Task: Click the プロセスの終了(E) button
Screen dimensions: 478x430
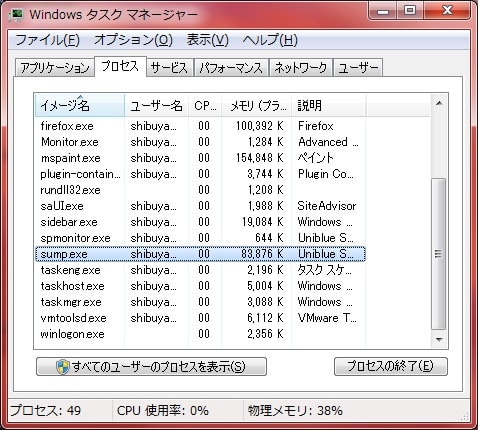Action: pos(391,367)
